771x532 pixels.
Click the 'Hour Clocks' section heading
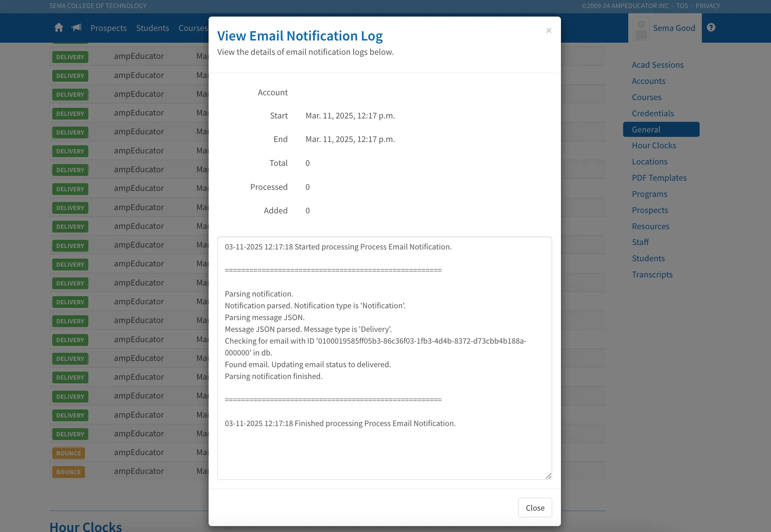(x=86, y=526)
